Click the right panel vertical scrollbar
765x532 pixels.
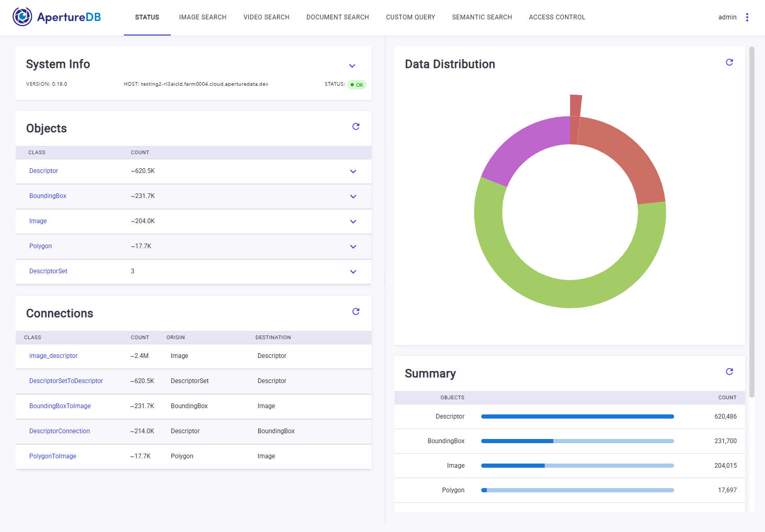752,222
